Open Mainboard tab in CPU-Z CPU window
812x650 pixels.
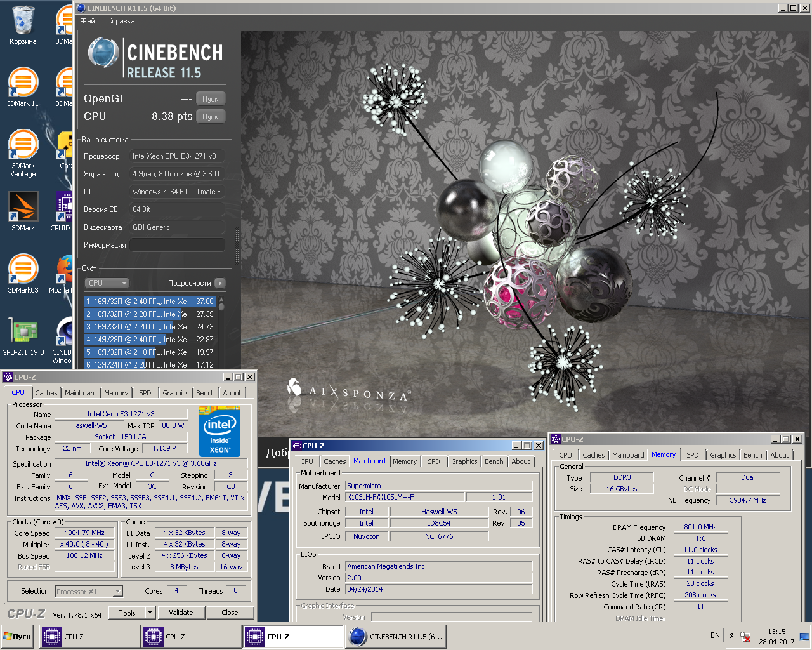click(81, 393)
